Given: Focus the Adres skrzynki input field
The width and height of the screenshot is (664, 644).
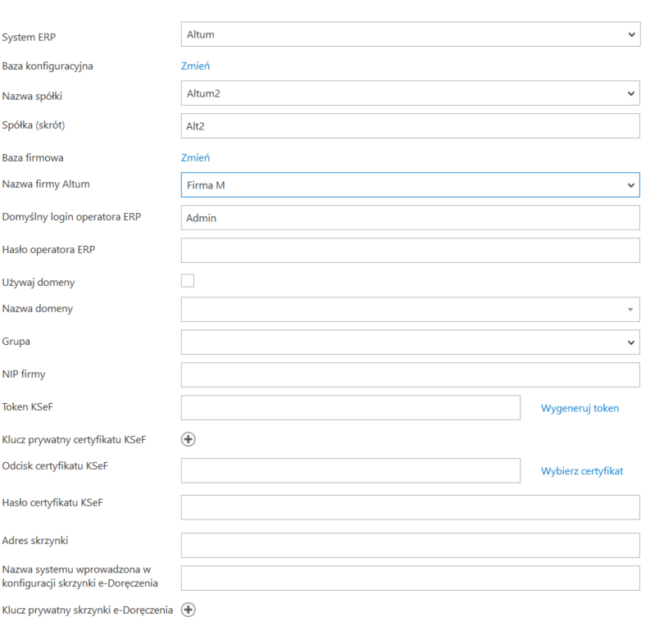Looking at the screenshot, I should point(410,545).
